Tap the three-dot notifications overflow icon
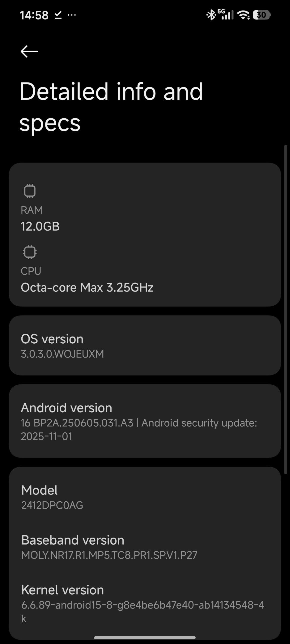Screen dimensions: 290x644 point(72,15)
